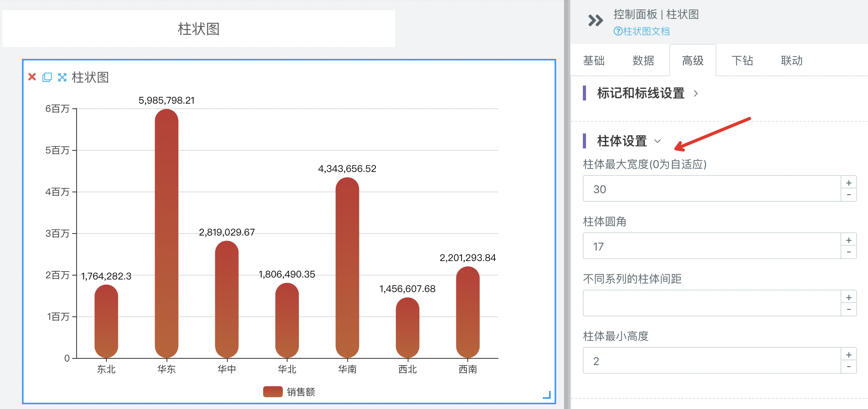
Task: Select the 高级 tab
Action: (693, 60)
